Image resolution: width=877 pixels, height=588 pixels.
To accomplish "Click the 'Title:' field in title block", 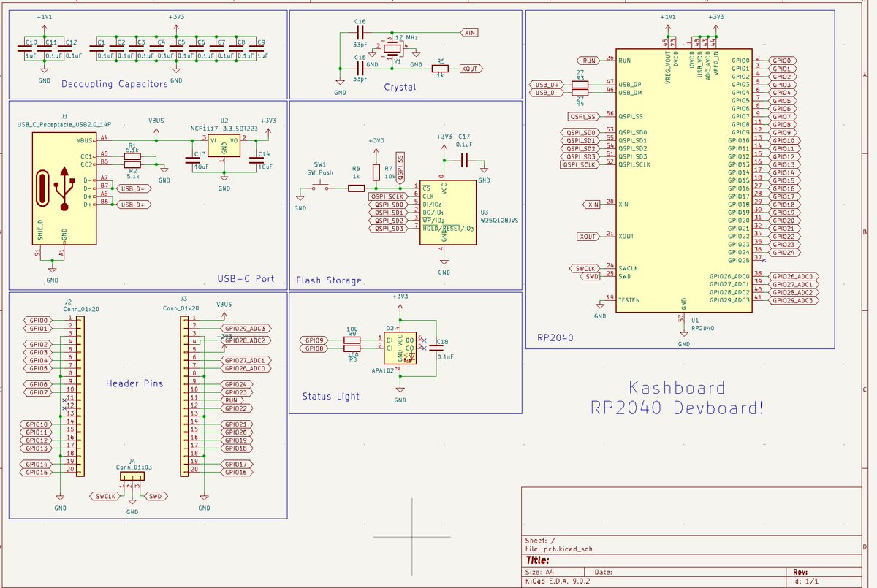I will pos(537,560).
